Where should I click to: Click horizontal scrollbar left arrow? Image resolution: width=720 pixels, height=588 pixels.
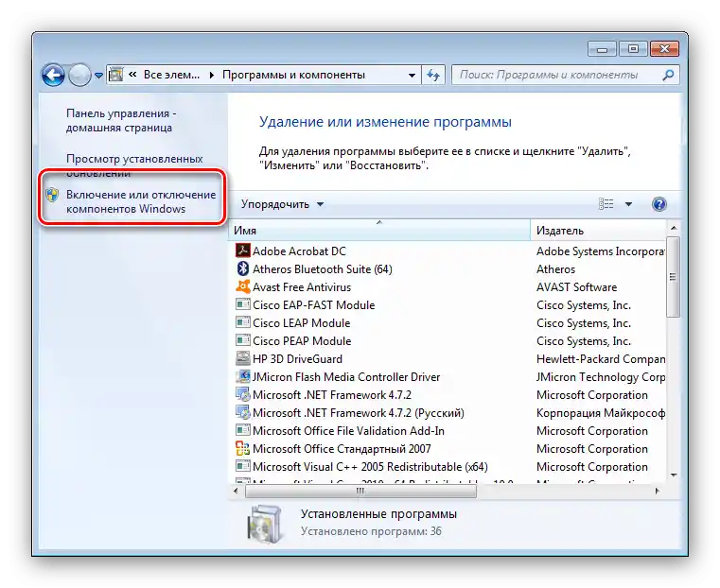(x=236, y=491)
